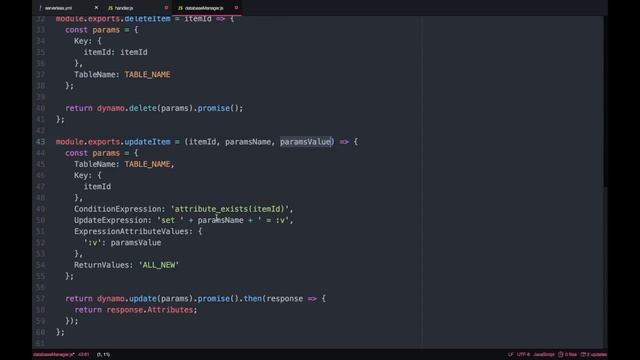The image size is (640, 360).
Task: Click the JS file icon on handler.js tab
Action: pos(110,8)
